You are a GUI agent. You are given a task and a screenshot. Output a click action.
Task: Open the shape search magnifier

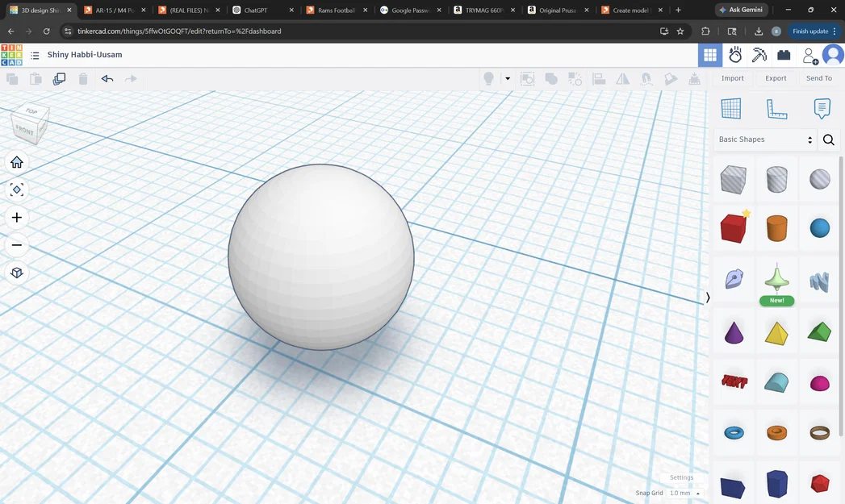828,140
